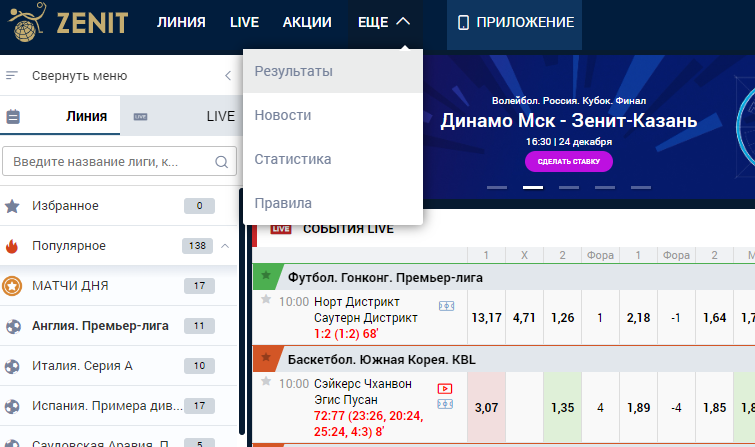Screen dimensions: 755x447
Task: Collapse the ЕЩЕ dropdown menu
Action: [384, 22]
